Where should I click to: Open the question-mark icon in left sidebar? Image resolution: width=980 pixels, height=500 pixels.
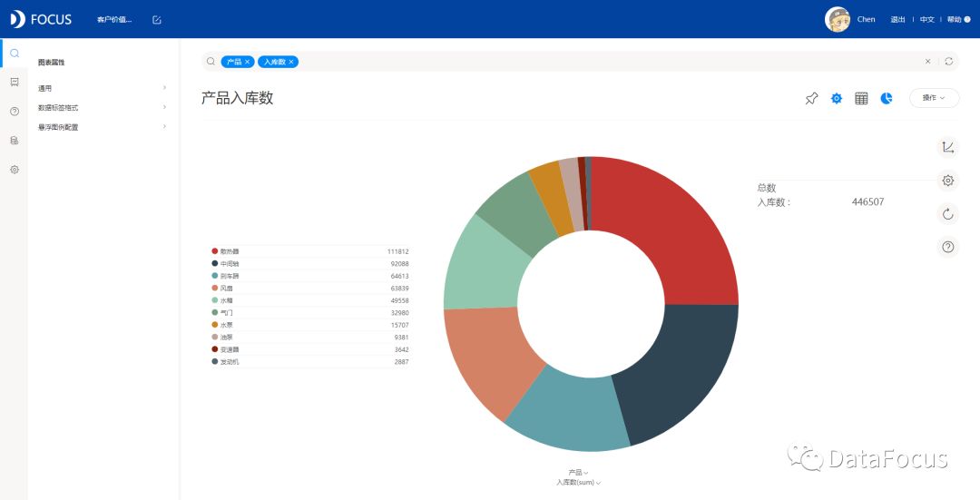click(x=15, y=112)
